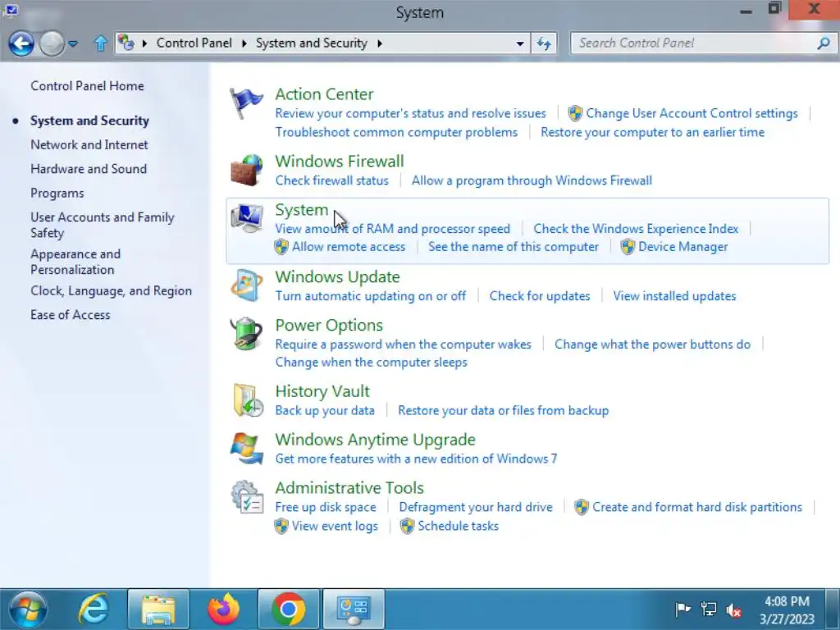Click View installed updates link
The width and height of the screenshot is (840, 630).
674,295
